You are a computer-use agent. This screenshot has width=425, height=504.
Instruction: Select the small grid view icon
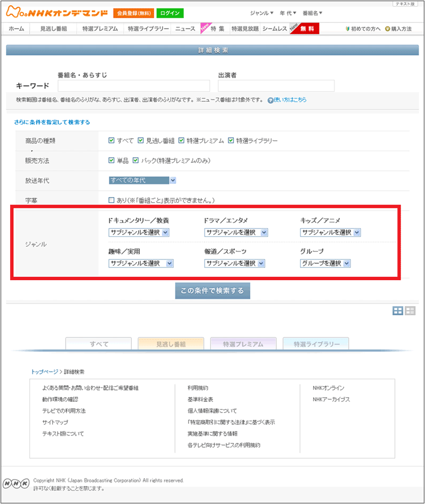(x=410, y=310)
